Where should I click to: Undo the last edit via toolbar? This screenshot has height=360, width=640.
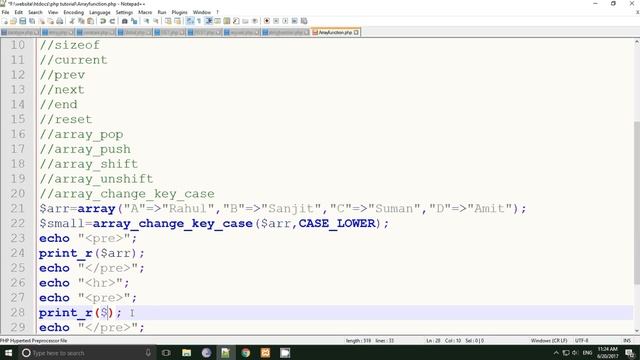(103, 21)
